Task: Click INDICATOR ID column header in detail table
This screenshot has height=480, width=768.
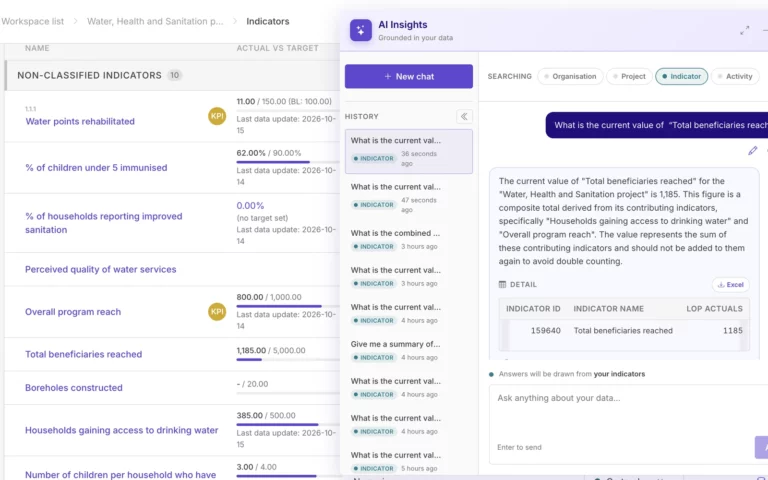Action: pyautogui.click(x=533, y=309)
